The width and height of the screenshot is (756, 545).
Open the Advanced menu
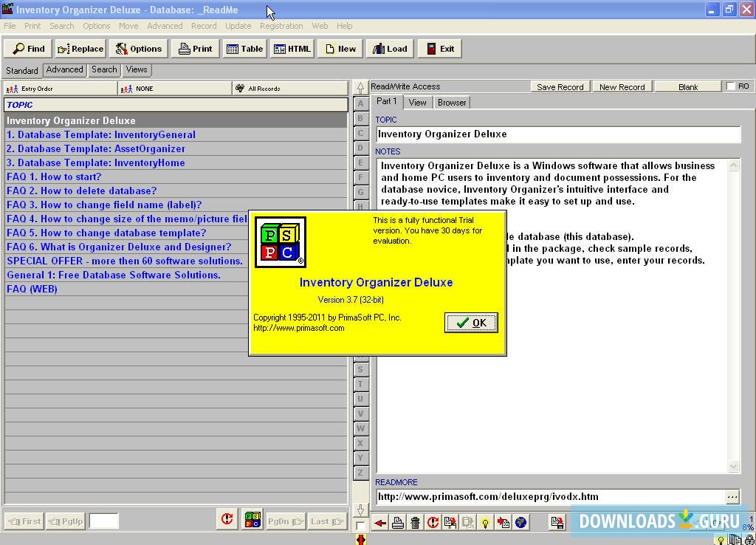[165, 26]
